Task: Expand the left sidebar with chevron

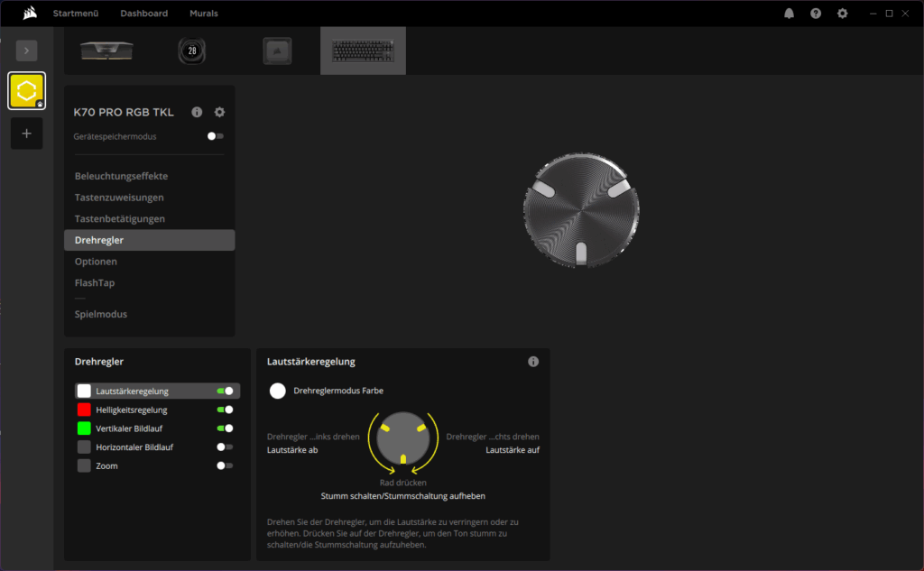Action: (x=26, y=51)
